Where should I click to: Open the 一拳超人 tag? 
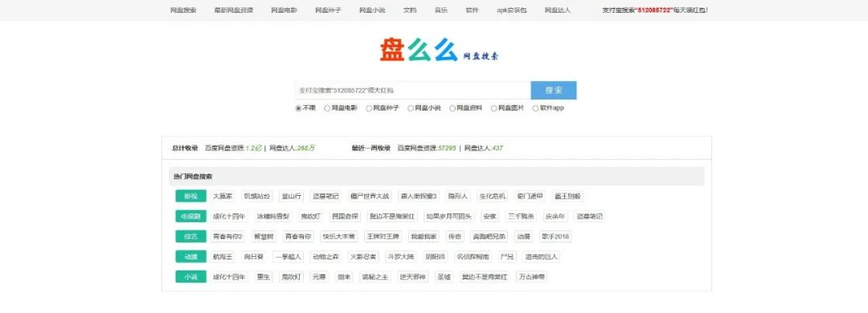click(x=288, y=257)
